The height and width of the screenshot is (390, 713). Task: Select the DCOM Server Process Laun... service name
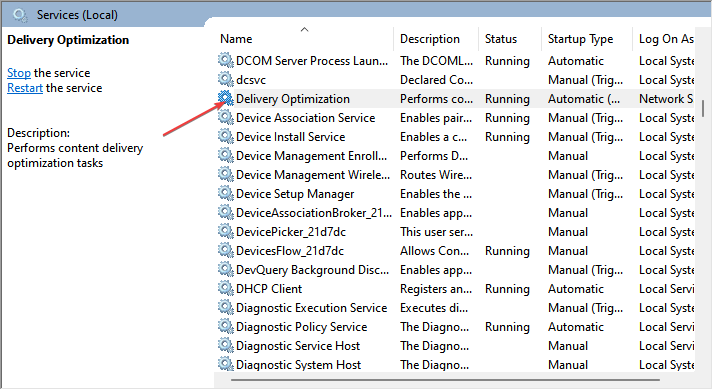[x=312, y=61]
